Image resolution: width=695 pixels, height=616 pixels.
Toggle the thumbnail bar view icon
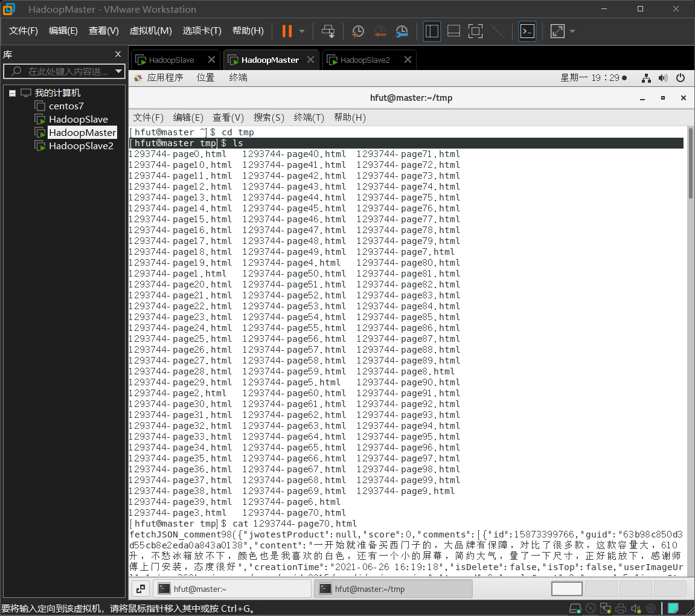pos(453,31)
